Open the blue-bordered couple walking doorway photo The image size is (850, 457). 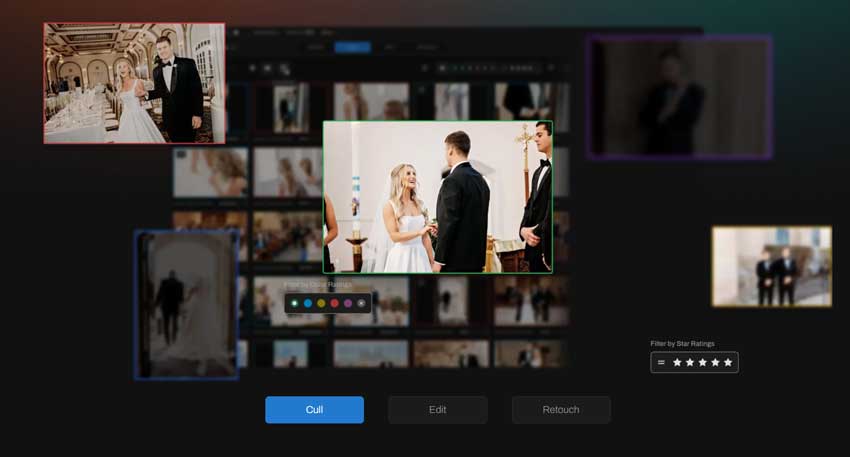187,305
